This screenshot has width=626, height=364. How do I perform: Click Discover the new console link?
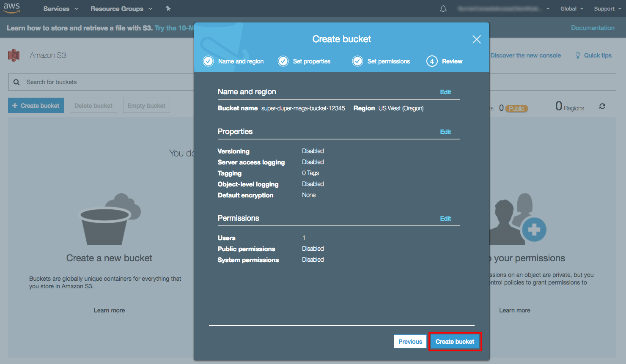click(526, 55)
